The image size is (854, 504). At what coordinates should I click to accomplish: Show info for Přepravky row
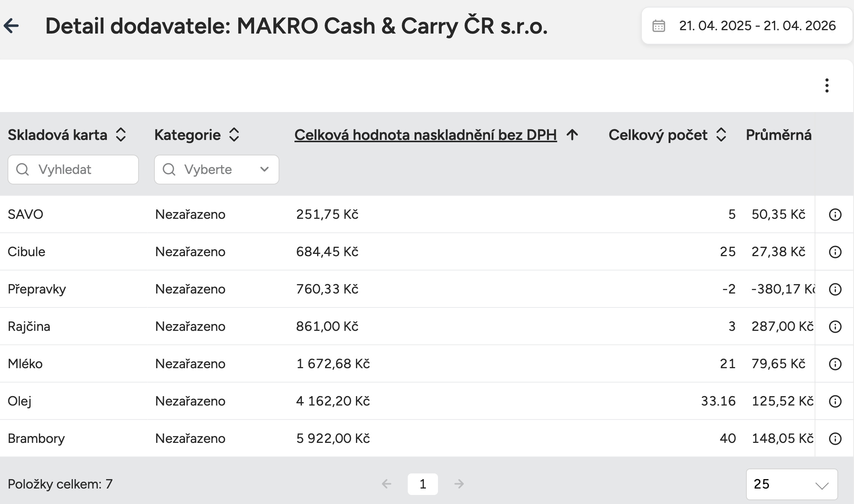pos(835,289)
